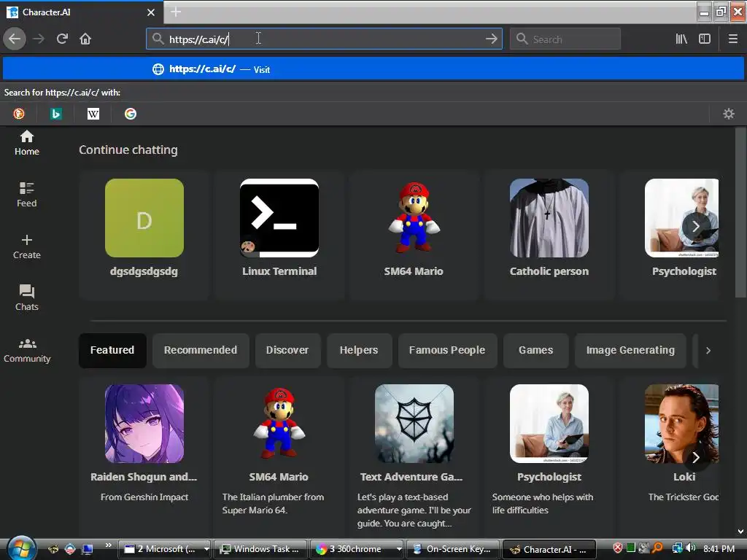Expand the quick launch chevron on the taskbar
This screenshot has width=747, height=560.
pos(108,545)
